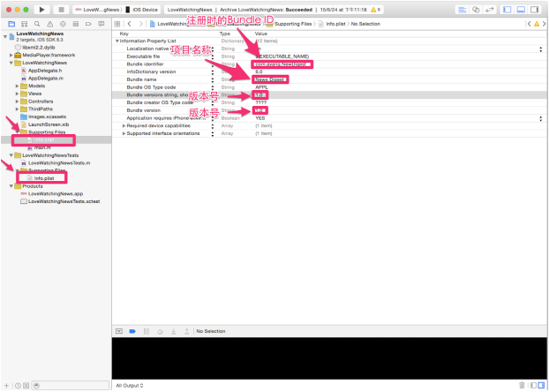Switch to the Standard editor

pyautogui.click(x=463, y=10)
